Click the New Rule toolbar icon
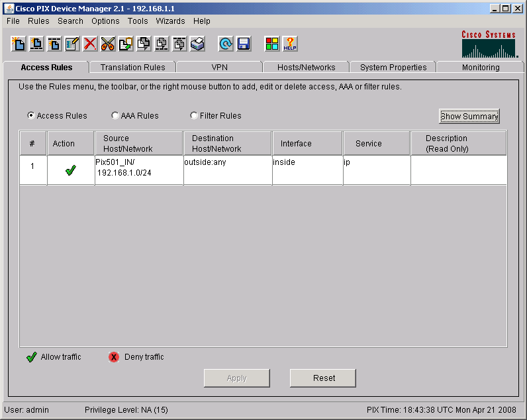 click(x=19, y=44)
